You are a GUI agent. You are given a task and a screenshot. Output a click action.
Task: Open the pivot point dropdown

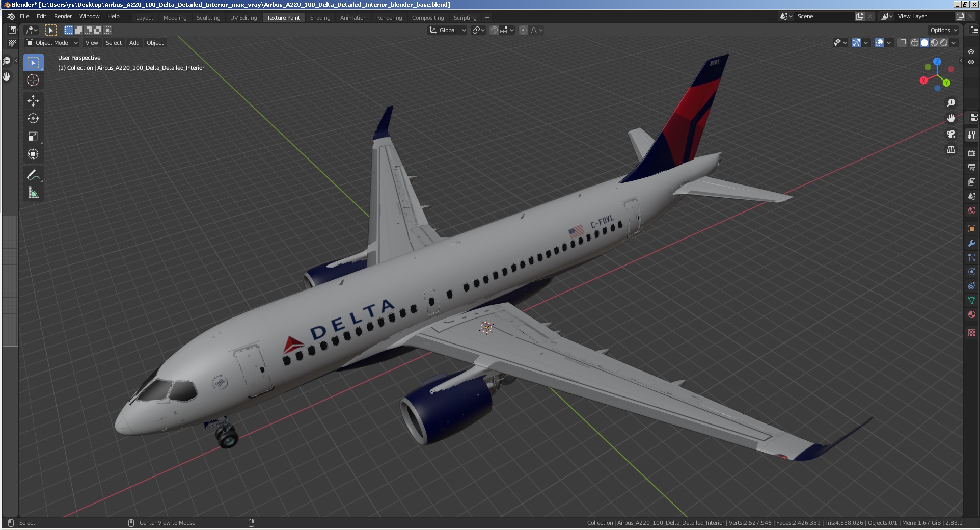(478, 30)
